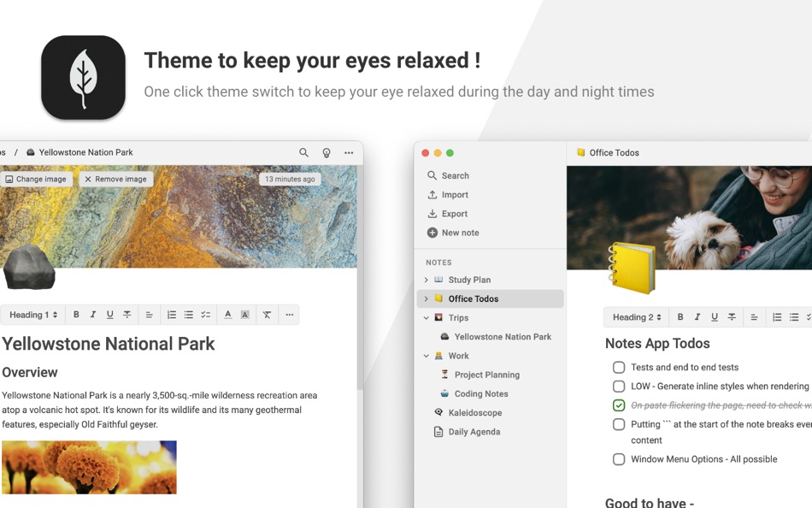Toggle bold in Office Todos toolbar
The width and height of the screenshot is (812, 508).
pyautogui.click(x=680, y=317)
